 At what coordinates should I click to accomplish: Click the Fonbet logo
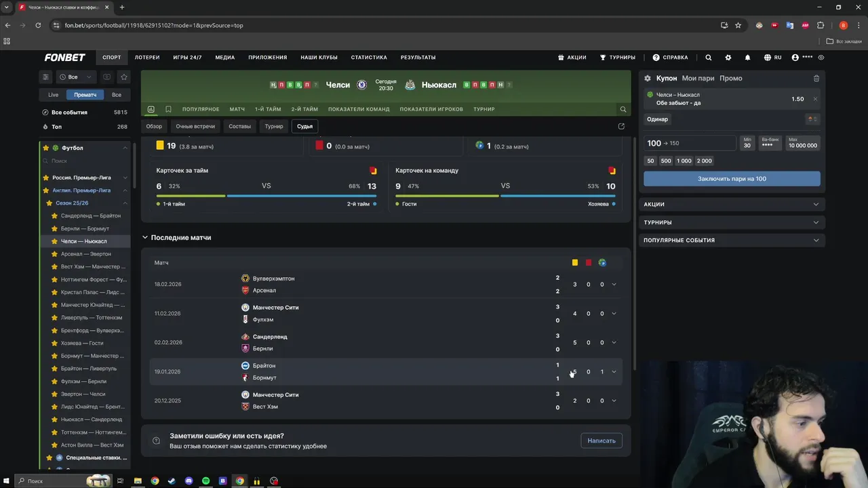click(65, 58)
